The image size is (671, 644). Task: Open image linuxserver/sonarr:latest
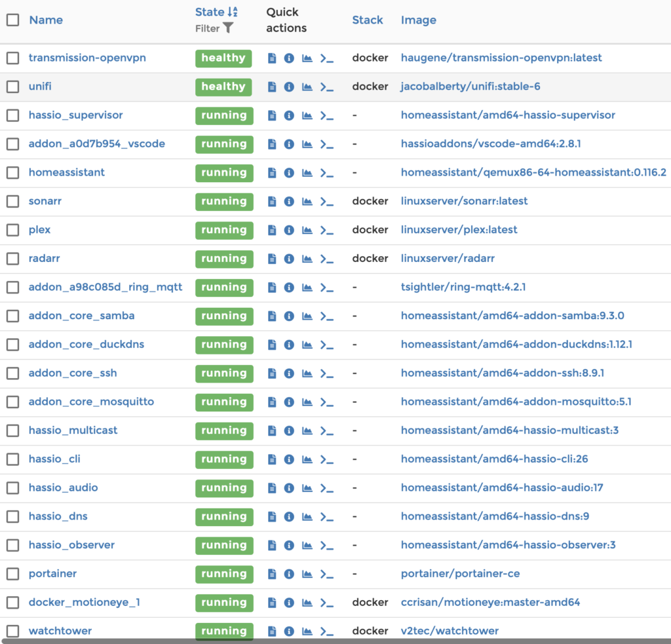click(465, 201)
